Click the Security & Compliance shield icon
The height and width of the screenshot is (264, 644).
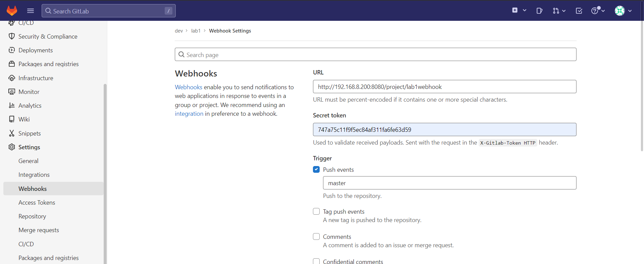pyautogui.click(x=12, y=36)
